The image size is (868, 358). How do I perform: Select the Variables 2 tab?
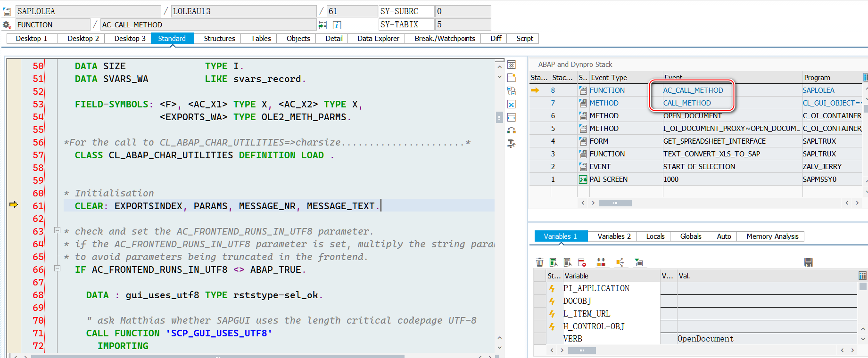614,236
